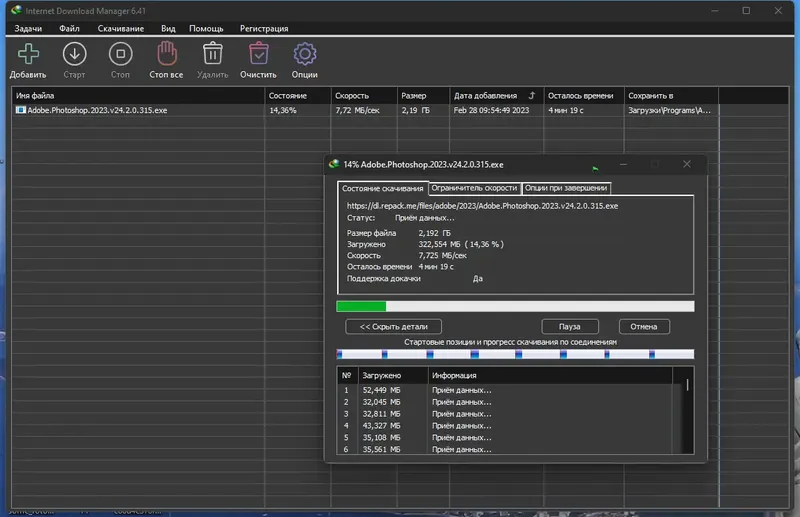Click the Добавить (Add) plus icon
This screenshot has width=800, height=517.
(28, 54)
